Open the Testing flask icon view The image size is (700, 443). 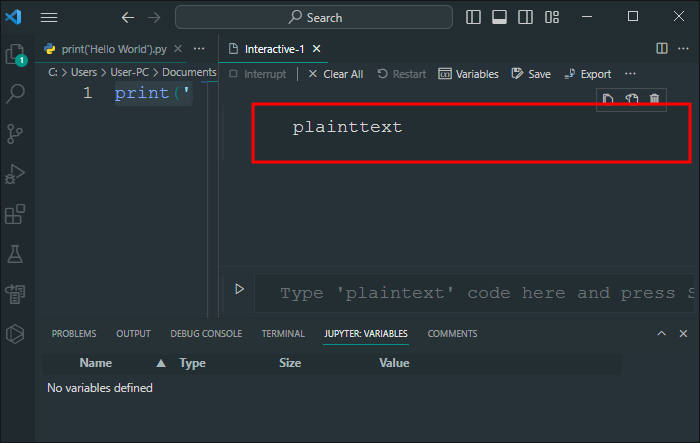(x=15, y=254)
